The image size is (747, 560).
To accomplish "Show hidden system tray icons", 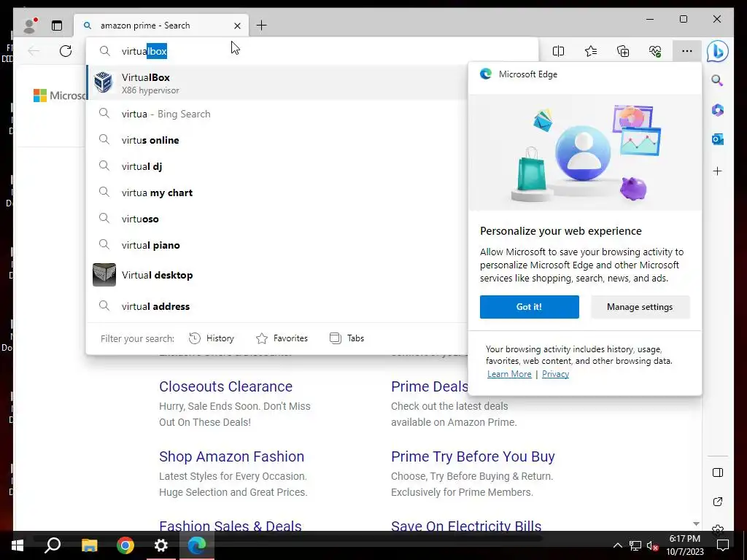I will point(617,545).
